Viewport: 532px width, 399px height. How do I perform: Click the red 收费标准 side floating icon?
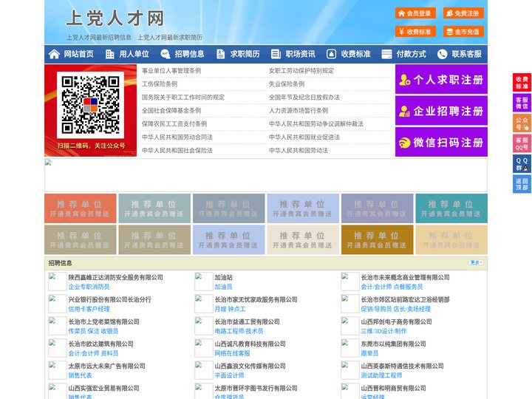pos(522,83)
